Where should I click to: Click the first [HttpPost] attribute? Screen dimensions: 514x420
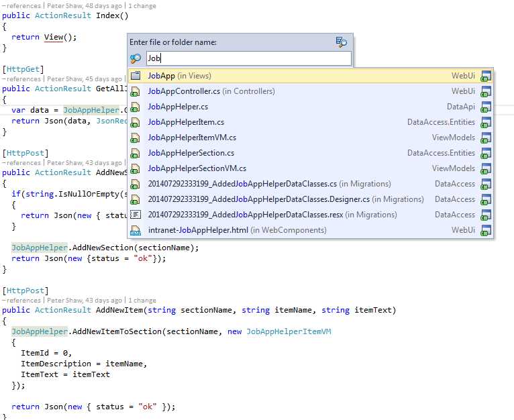coord(25,153)
